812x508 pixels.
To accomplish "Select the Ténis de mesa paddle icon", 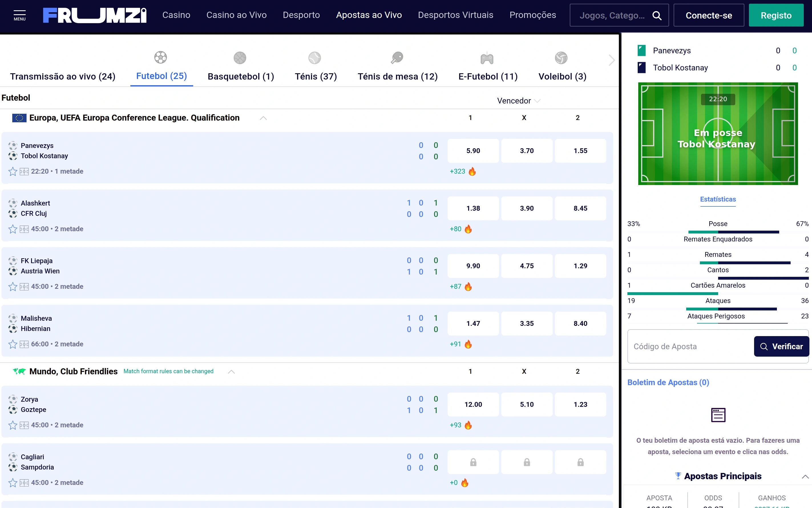I will (397, 58).
